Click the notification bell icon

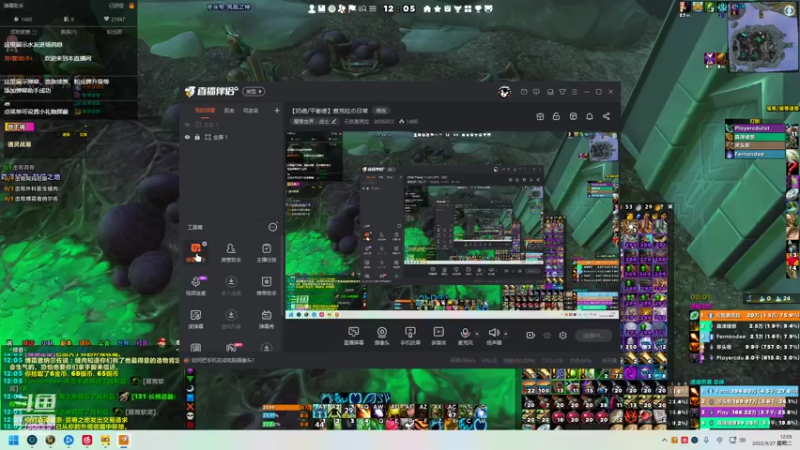click(x=589, y=116)
